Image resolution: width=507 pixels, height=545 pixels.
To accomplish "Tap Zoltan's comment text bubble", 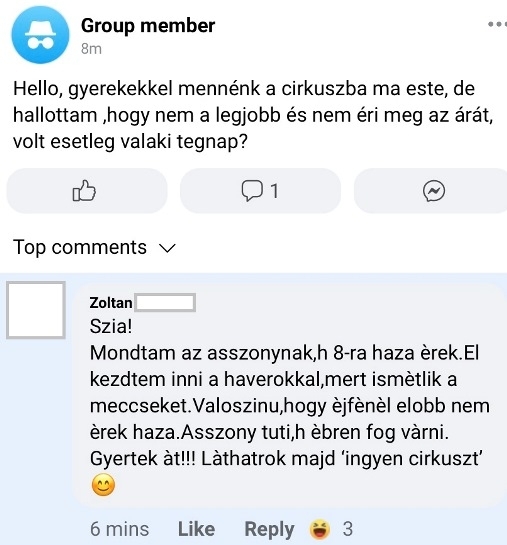I will tap(288, 395).
